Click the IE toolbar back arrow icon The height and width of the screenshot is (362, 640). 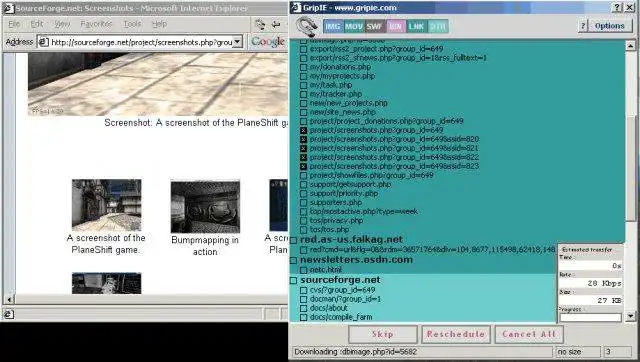pyautogui.click(x=276, y=25)
